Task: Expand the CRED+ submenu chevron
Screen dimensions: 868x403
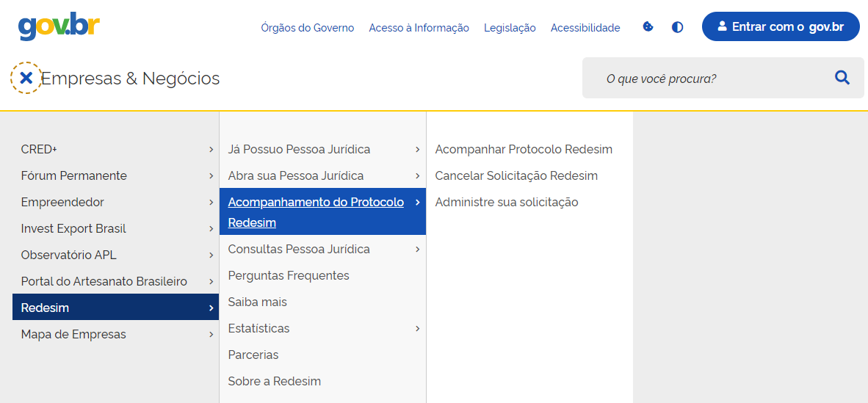Action: [211, 150]
